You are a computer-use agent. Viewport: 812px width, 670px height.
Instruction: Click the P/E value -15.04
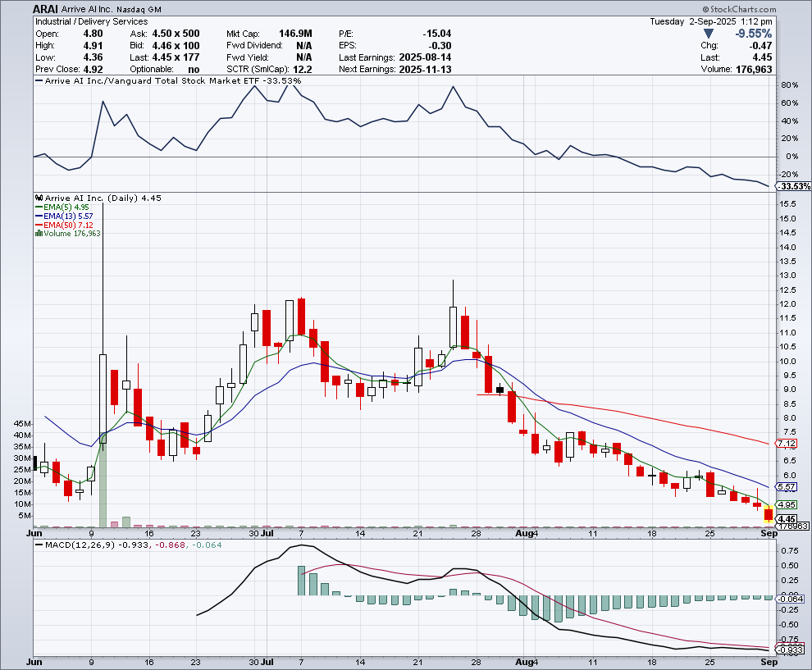click(x=436, y=34)
